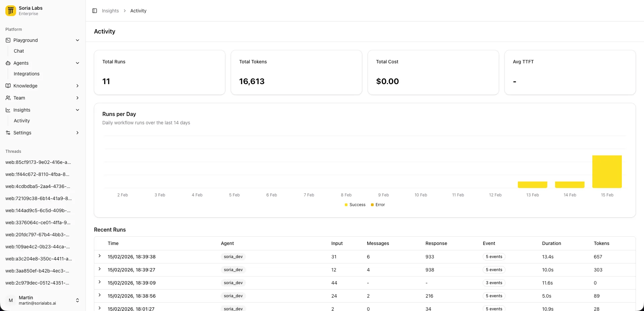Click the Agents icon
Image resolution: width=644 pixels, height=311 pixels.
tap(8, 63)
